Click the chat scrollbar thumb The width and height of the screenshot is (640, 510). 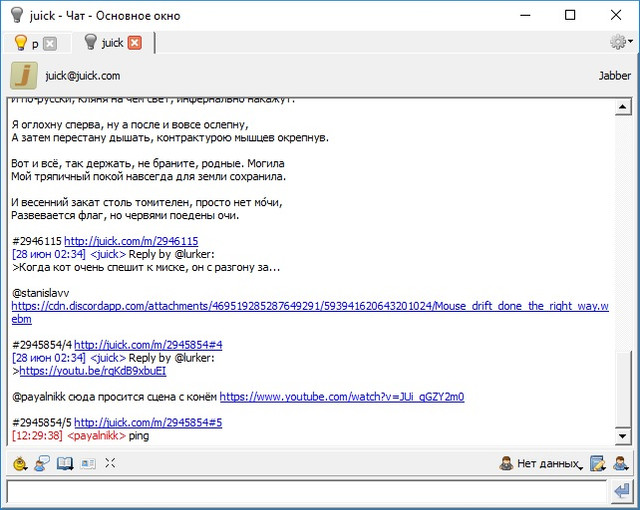pyautogui.click(x=623, y=389)
